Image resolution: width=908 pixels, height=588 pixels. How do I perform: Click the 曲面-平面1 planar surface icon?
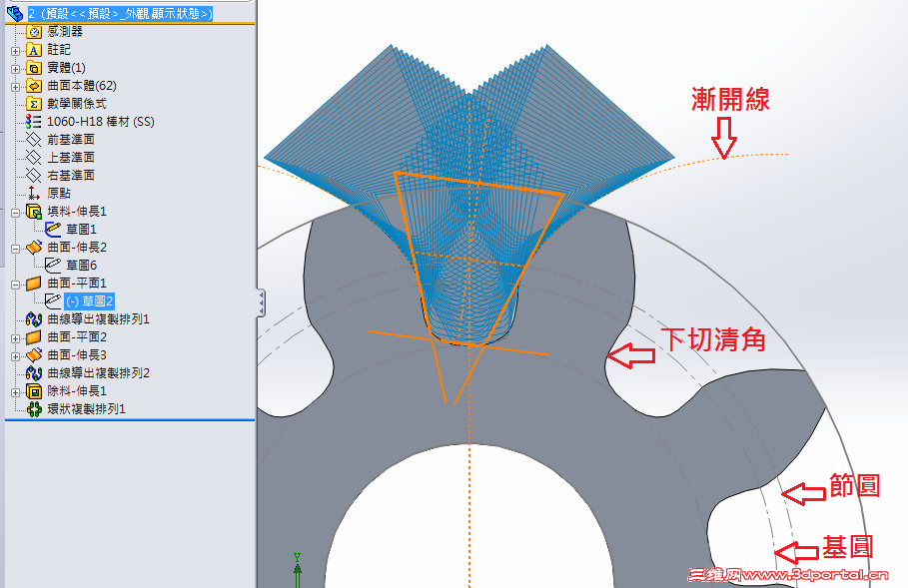click(x=34, y=283)
